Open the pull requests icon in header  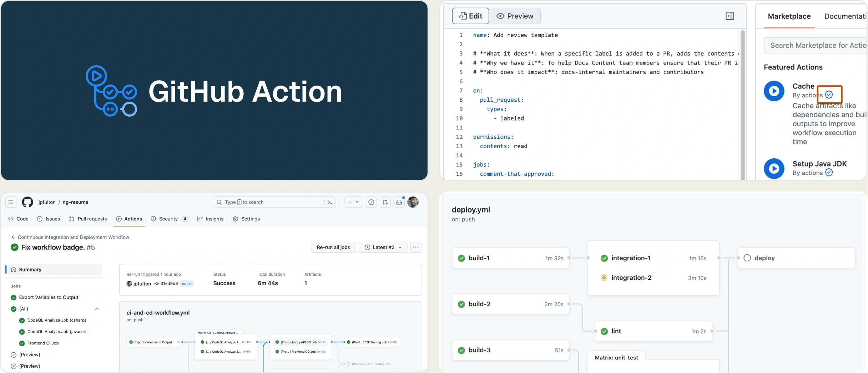[x=385, y=202]
